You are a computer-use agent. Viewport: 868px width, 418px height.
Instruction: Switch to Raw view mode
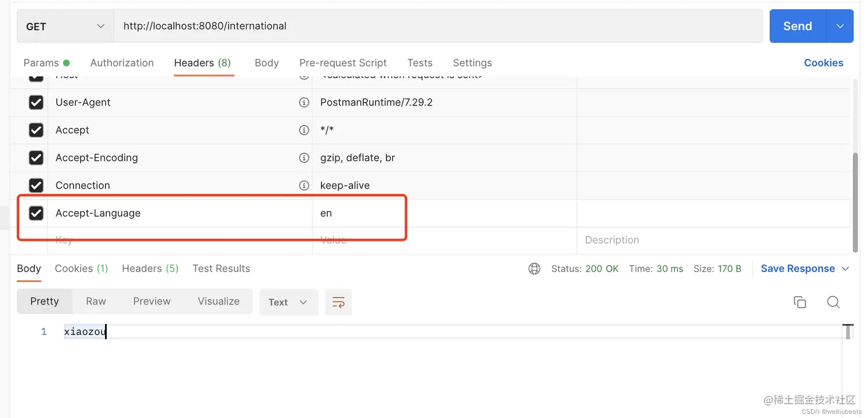click(96, 302)
